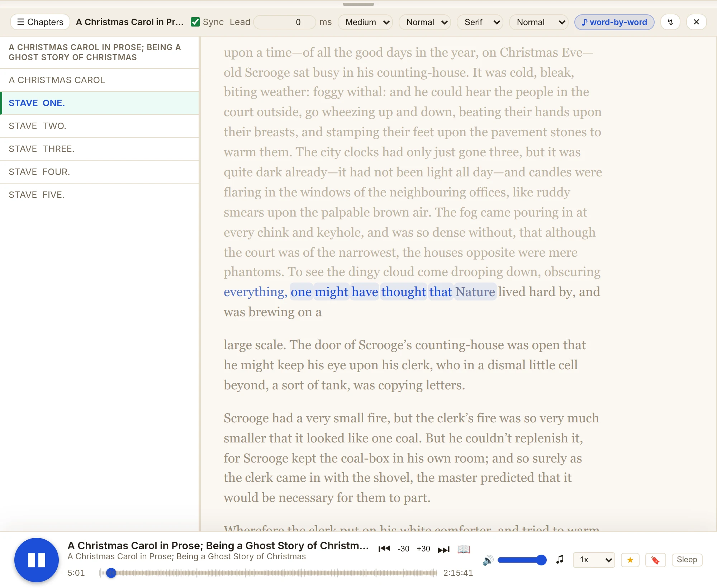The width and height of the screenshot is (717, 588).
Task: Skip to next track icon
Action: tap(444, 549)
